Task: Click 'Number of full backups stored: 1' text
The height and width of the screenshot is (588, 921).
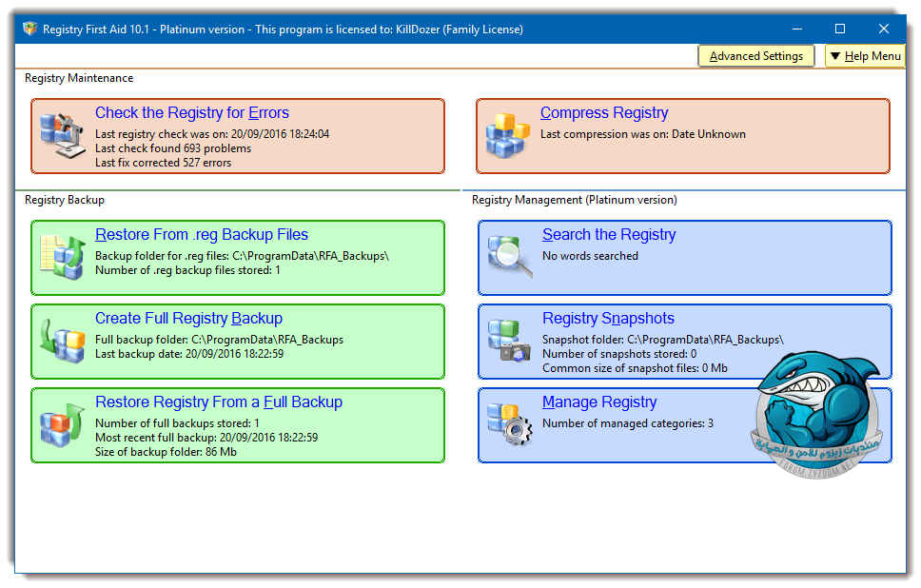Action: (x=177, y=423)
